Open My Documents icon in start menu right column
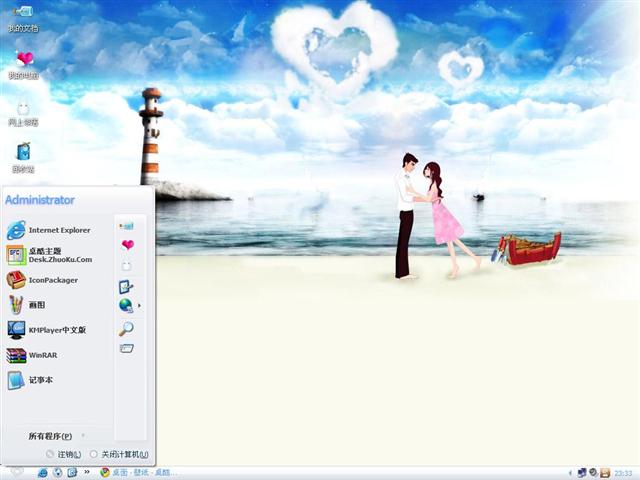640x480 pixels. pos(126,226)
